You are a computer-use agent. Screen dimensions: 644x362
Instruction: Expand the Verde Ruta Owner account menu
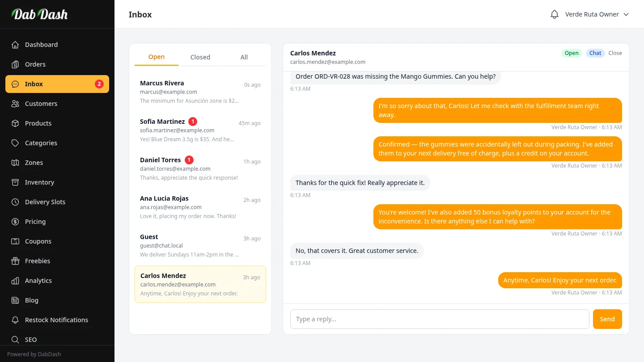pyautogui.click(x=597, y=14)
